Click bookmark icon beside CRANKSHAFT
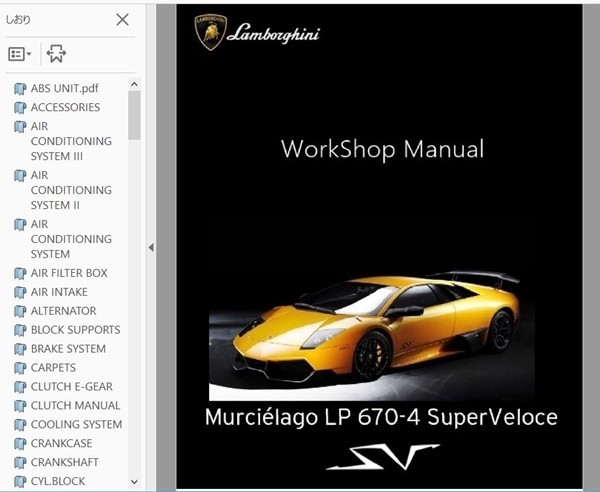The height and width of the screenshot is (492, 600). tap(20, 463)
